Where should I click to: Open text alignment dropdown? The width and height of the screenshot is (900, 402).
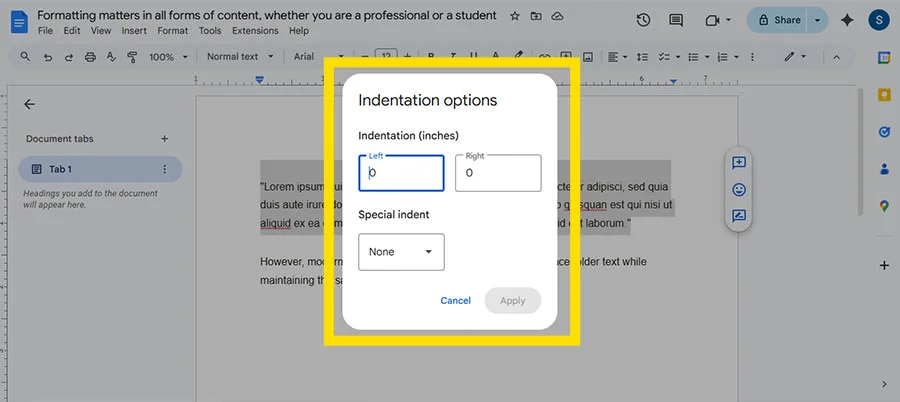(x=618, y=57)
